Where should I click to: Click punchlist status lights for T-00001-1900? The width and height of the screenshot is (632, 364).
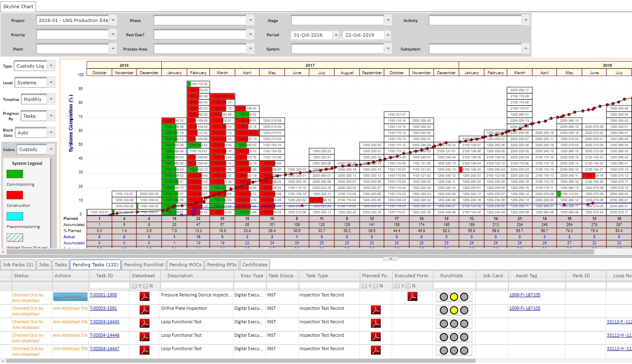tap(454, 297)
